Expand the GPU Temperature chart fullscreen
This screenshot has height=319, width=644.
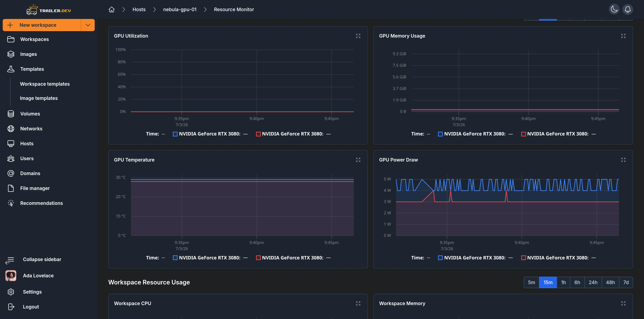[358, 160]
